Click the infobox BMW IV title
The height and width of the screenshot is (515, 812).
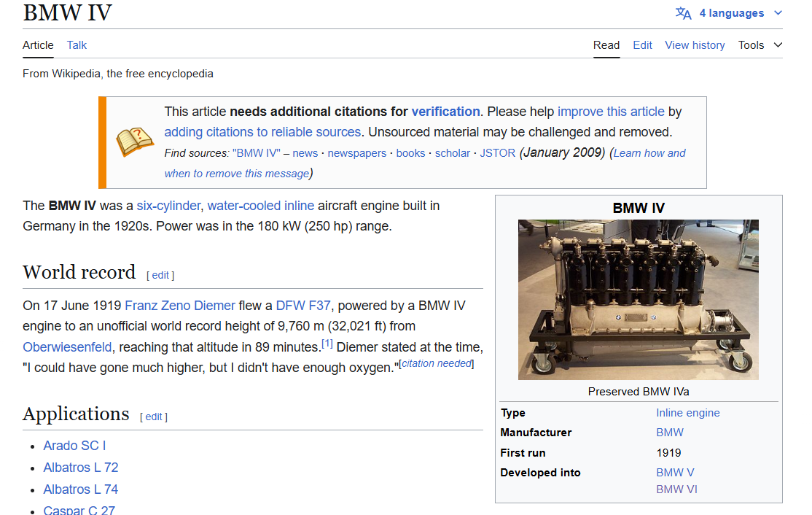(639, 209)
